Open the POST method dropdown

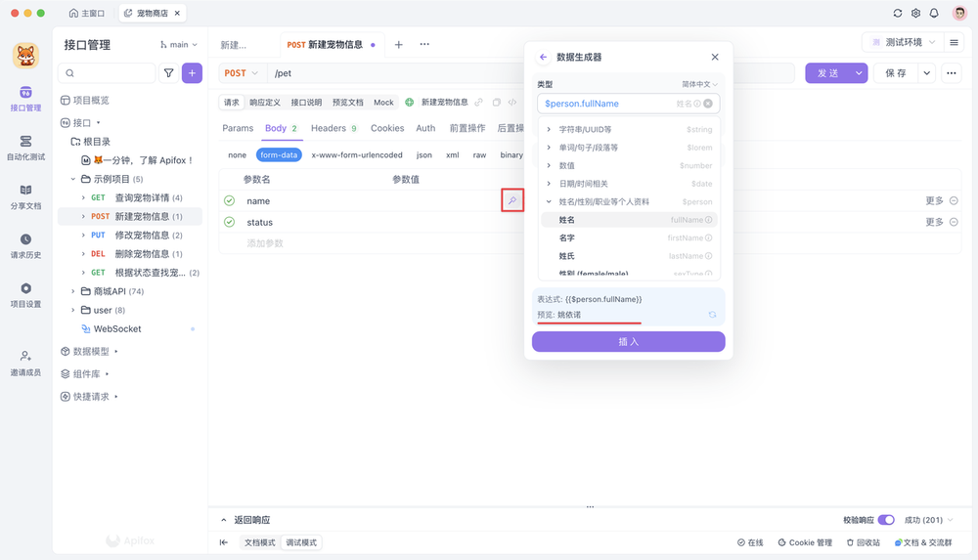(242, 73)
